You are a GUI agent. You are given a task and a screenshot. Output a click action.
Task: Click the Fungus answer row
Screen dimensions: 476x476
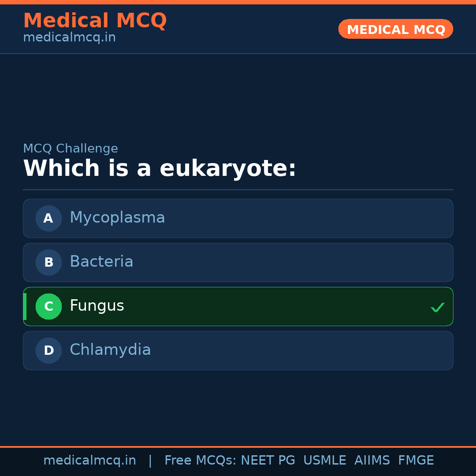[x=238, y=306]
